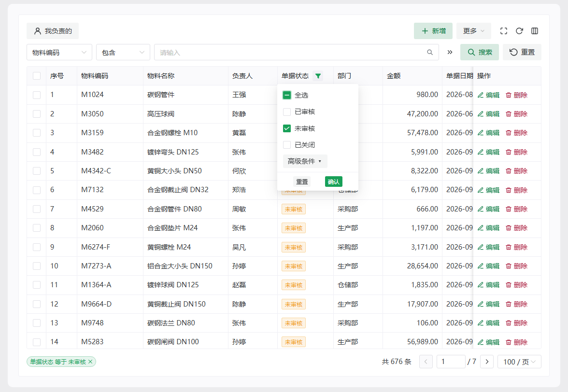Click 删除 for row M2060

click(517, 228)
